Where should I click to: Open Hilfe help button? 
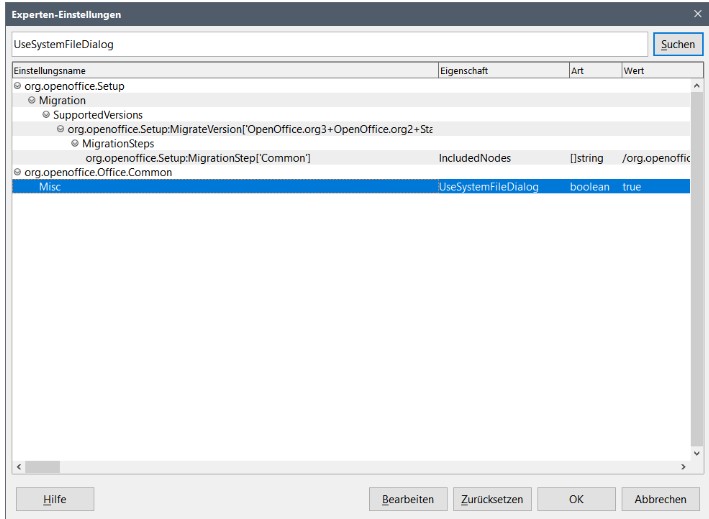pos(55,499)
